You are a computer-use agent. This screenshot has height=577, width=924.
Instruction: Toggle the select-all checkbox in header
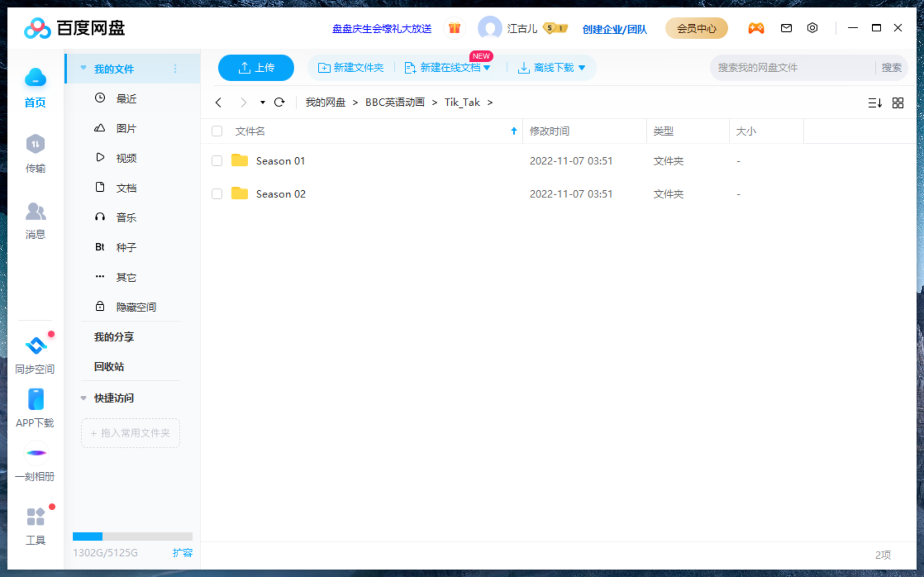point(217,131)
